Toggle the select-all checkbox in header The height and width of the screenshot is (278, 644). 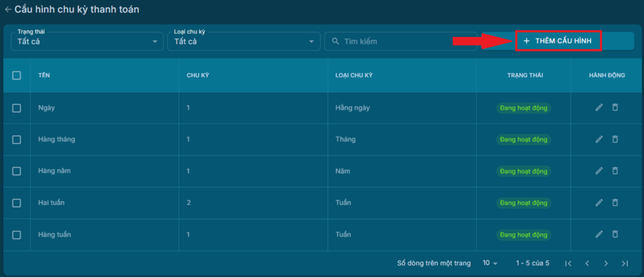pos(17,75)
